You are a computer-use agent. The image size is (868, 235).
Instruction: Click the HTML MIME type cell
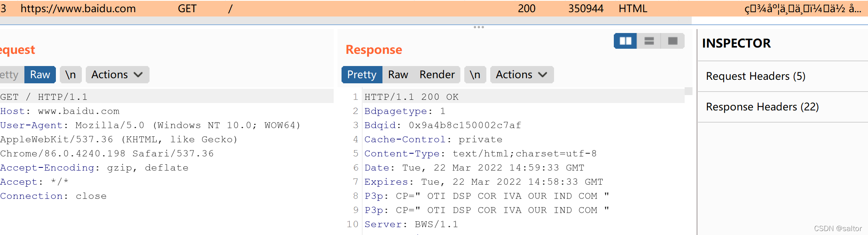click(x=633, y=9)
